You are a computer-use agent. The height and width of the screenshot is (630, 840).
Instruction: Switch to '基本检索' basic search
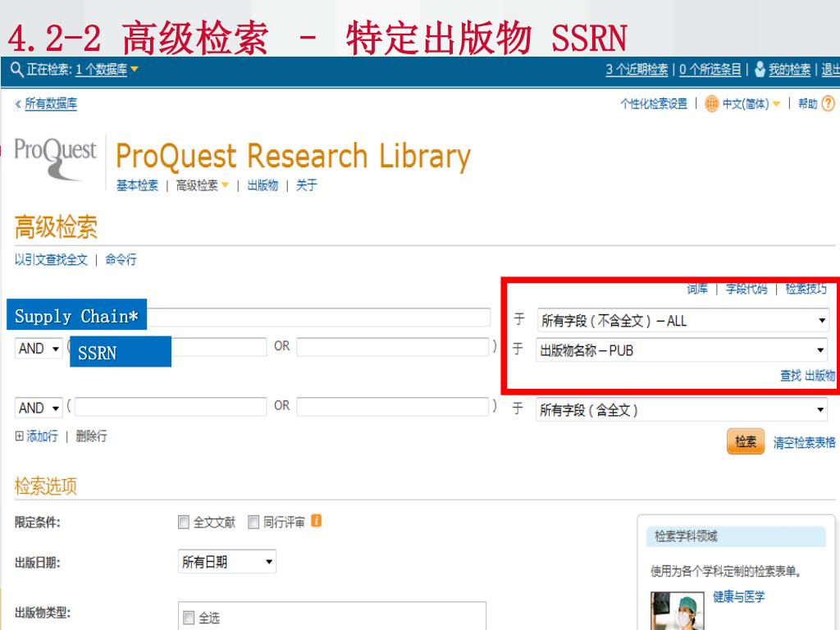(x=137, y=185)
